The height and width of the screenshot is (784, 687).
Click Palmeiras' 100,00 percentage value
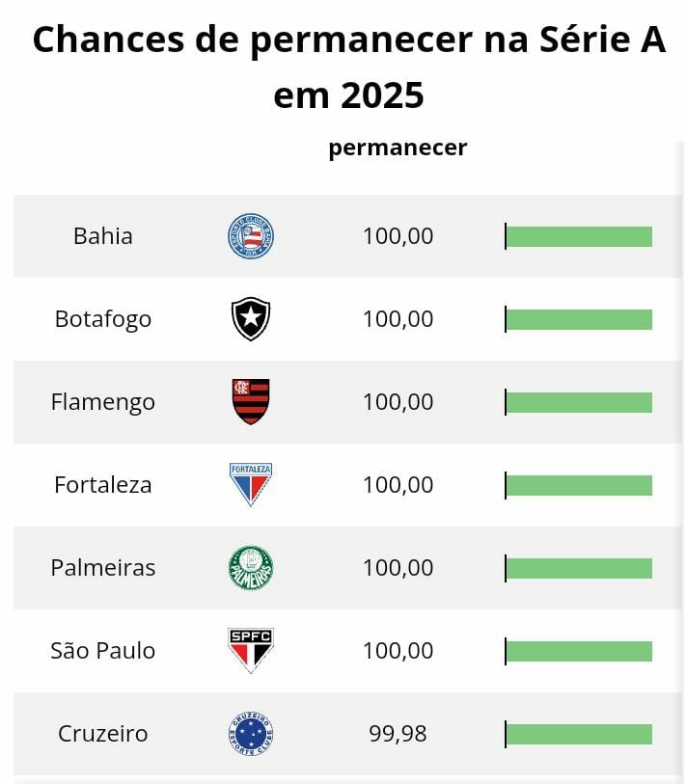pyautogui.click(x=398, y=568)
